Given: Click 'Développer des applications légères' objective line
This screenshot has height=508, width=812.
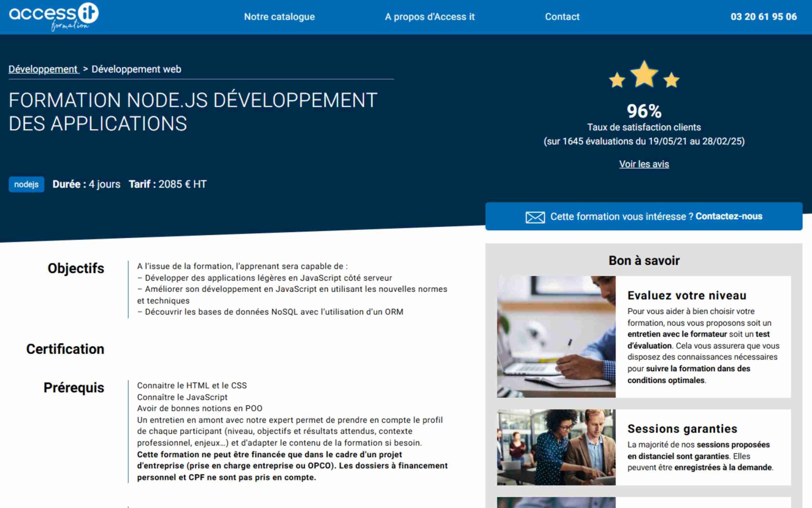Looking at the screenshot, I should click(264, 278).
